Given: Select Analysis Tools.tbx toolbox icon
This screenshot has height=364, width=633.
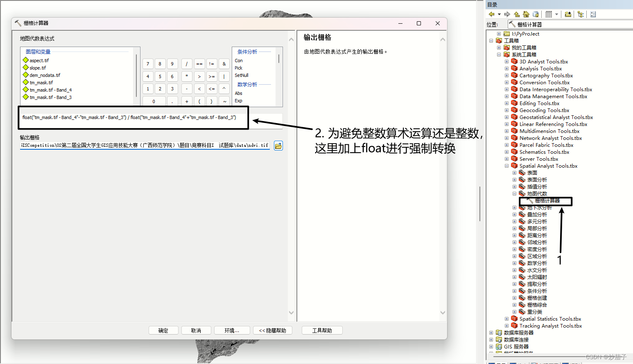Looking at the screenshot, I should tap(514, 69).
